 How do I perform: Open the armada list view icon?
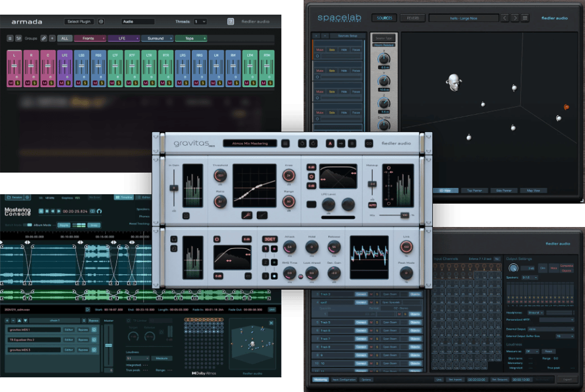(x=10, y=39)
